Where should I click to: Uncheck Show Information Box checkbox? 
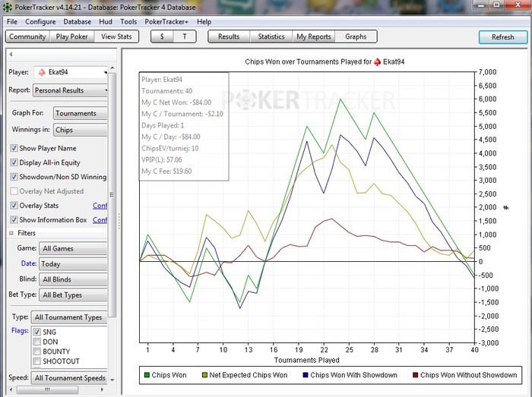tap(14, 220)
